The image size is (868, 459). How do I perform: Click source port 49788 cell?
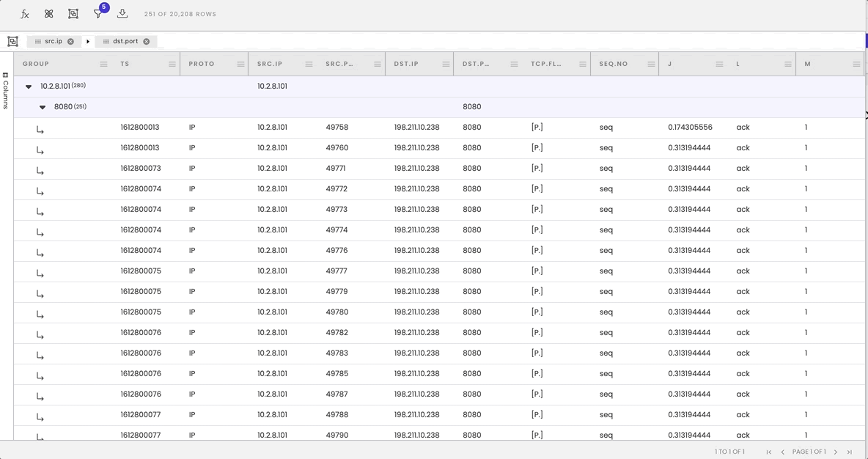point(336,414)
